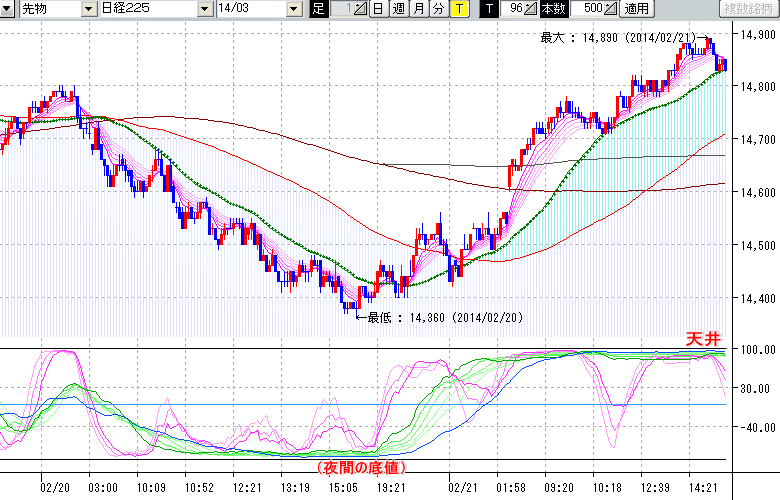Screen dimensions: 780x500
Task: Toggle the yellow T tick button
Action: (458, 9)
